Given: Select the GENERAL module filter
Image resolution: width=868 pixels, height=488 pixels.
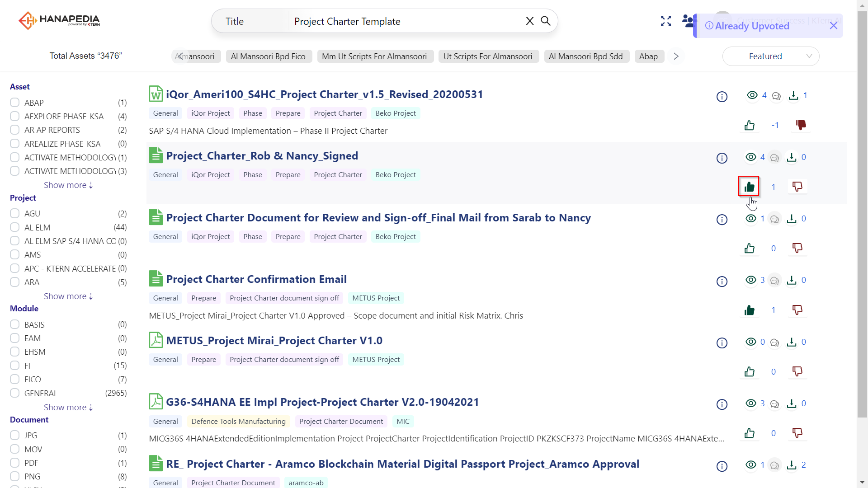Looking at the screenshot, I should point(15,393).
